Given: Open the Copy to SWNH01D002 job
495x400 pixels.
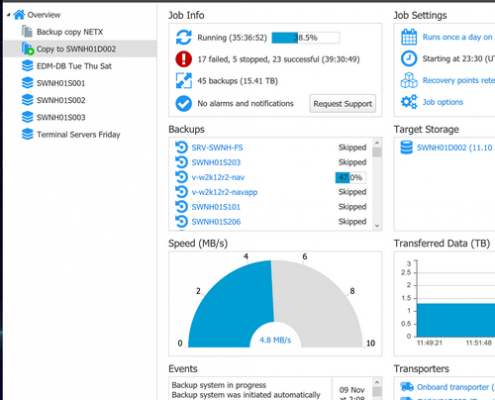Looking at the screenshot, I should pyautogui.click(x=76, y=49).
